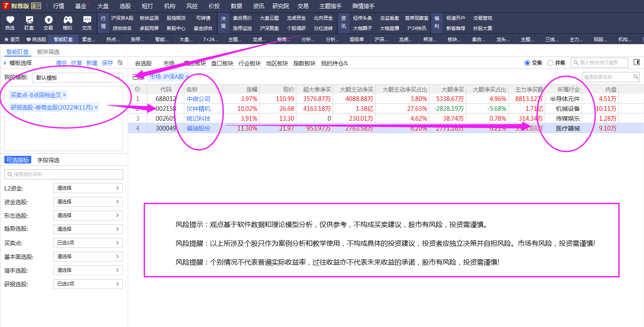Open the 龙虎资金 toolbar button
Viewport: 644px width, 327px height.
point(296,18)
